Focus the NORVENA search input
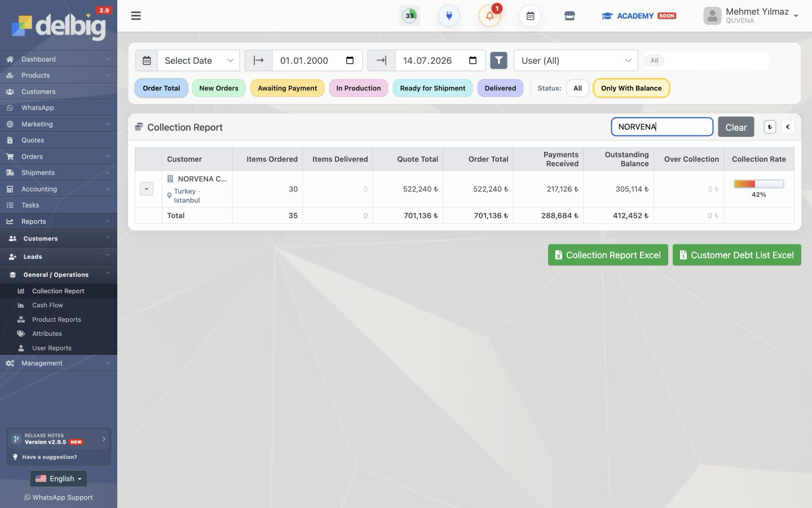 tap(662, 127)
